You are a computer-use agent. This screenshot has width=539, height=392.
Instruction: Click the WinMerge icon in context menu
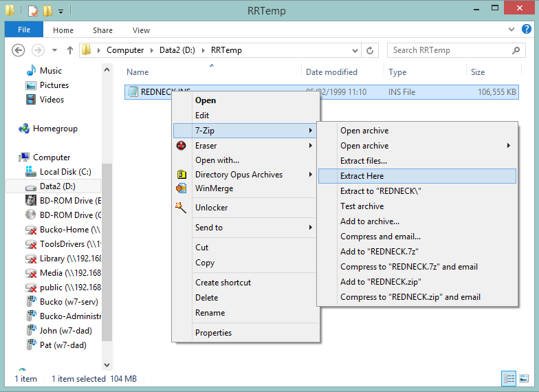pos(181,188)
